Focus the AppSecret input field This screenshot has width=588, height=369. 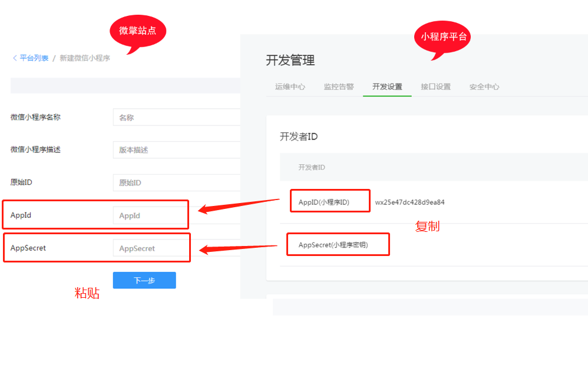pyautogui.click(x=177, y=248)
